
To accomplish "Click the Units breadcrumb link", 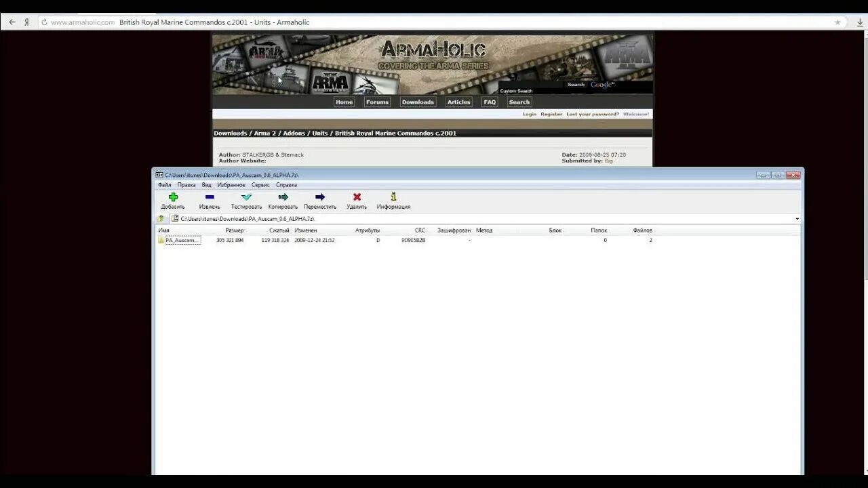I will pyautogui.click(x=320, y=134).
